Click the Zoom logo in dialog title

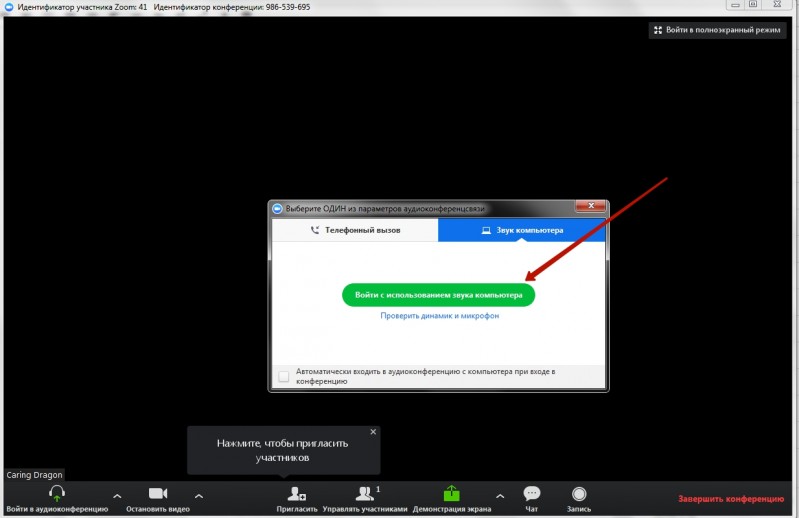click(277, 208)
